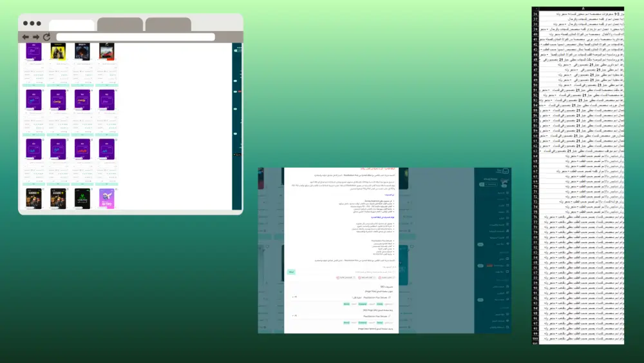Click the light teal button in the product modal

[x=291, y=271]
